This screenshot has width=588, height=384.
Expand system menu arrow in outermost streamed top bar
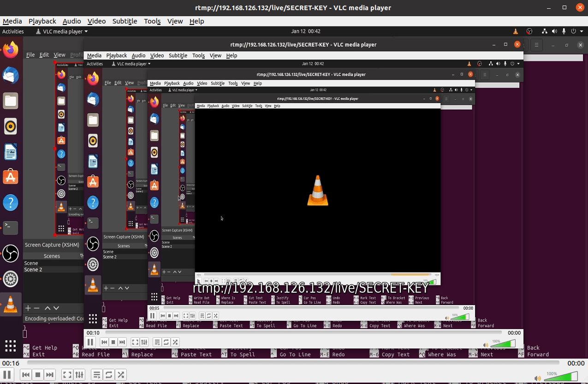[x=582, y=31]
